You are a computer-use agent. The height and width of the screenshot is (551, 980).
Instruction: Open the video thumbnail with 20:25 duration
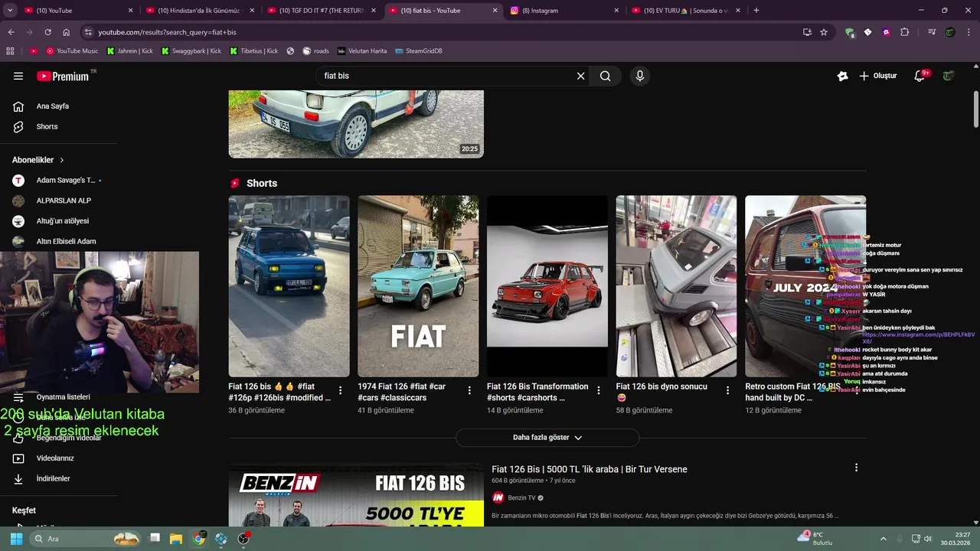[356, 124]
